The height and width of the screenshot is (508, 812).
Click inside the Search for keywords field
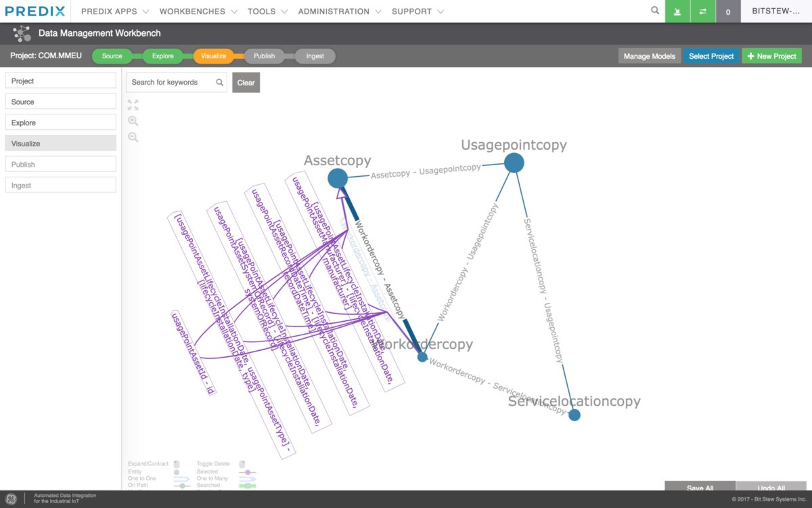click(x=171, y=82)
